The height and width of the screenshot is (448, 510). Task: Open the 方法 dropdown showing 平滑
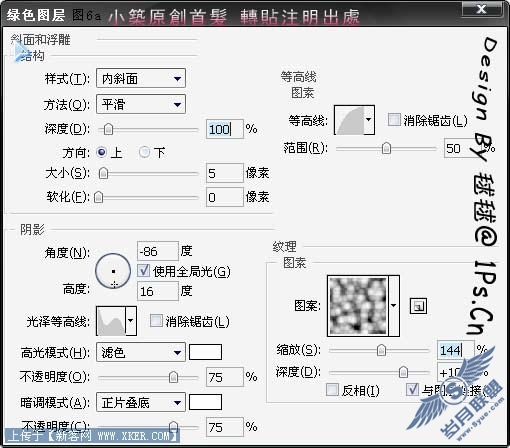point(141,105)
